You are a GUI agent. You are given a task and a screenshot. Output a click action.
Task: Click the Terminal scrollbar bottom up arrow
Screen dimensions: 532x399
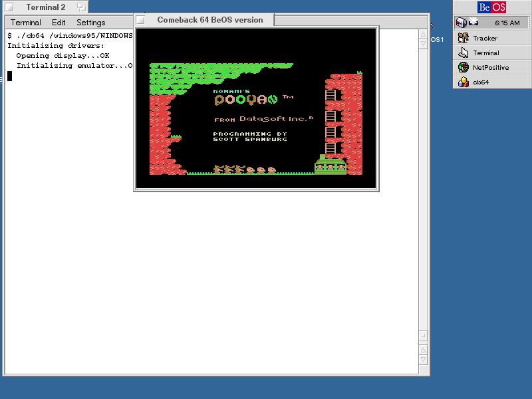pyautogui.click(x=423, y=350)
